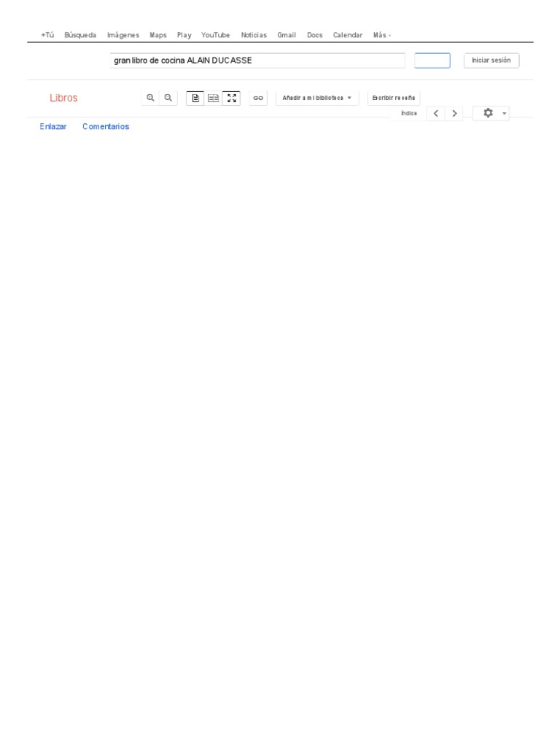Open Maps in top bar

coord(158,35)
